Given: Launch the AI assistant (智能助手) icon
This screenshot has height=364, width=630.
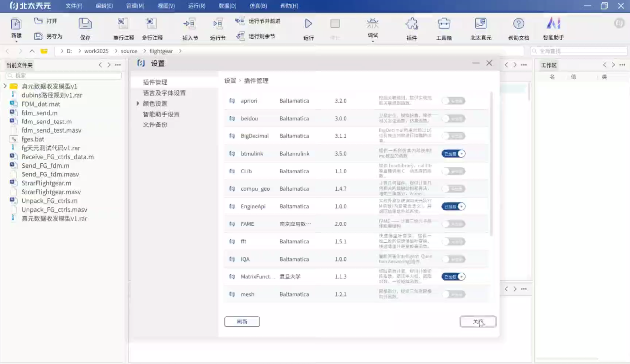Looking at the screenshot, I should (x=553, y=24).
